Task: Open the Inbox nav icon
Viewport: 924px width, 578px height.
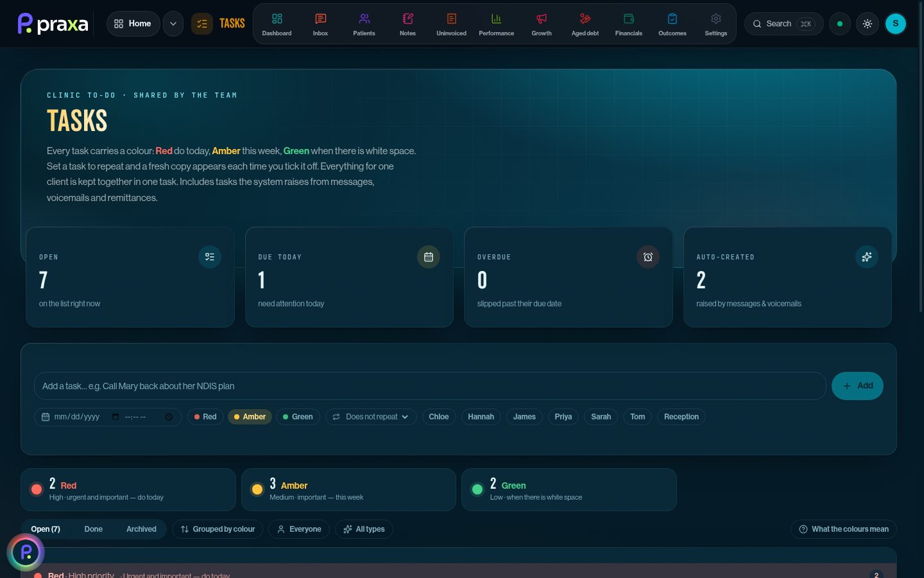Action: (320, 24)
